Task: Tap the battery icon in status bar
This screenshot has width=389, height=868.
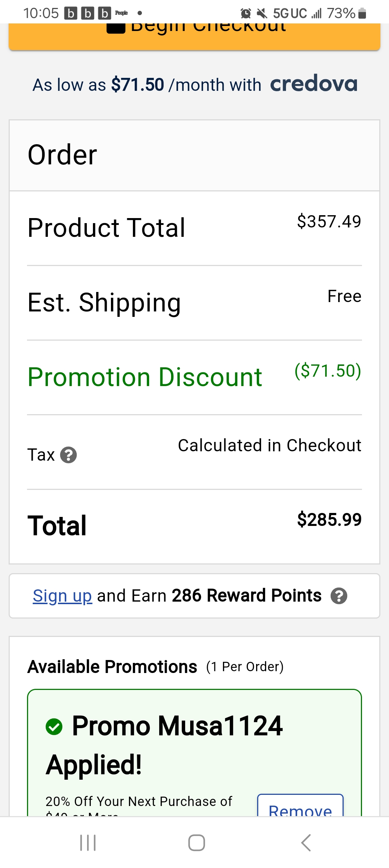Action: (363, 14)
